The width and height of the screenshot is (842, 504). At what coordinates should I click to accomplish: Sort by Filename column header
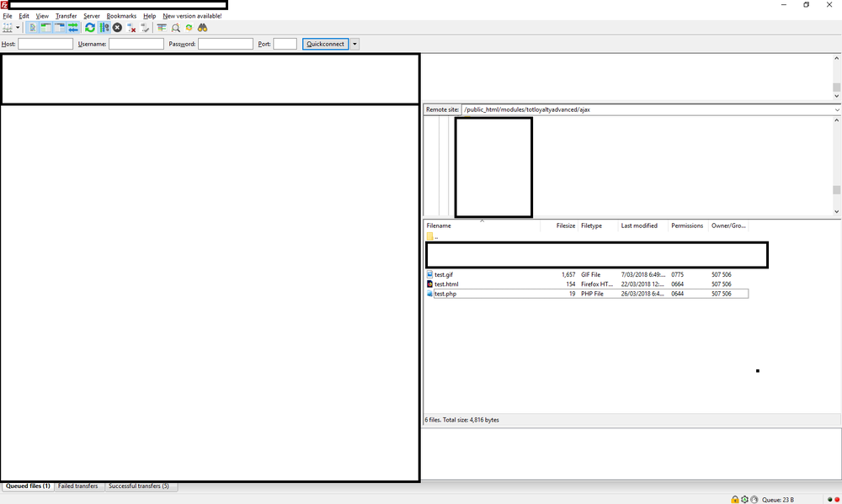(x=482, y=226)
